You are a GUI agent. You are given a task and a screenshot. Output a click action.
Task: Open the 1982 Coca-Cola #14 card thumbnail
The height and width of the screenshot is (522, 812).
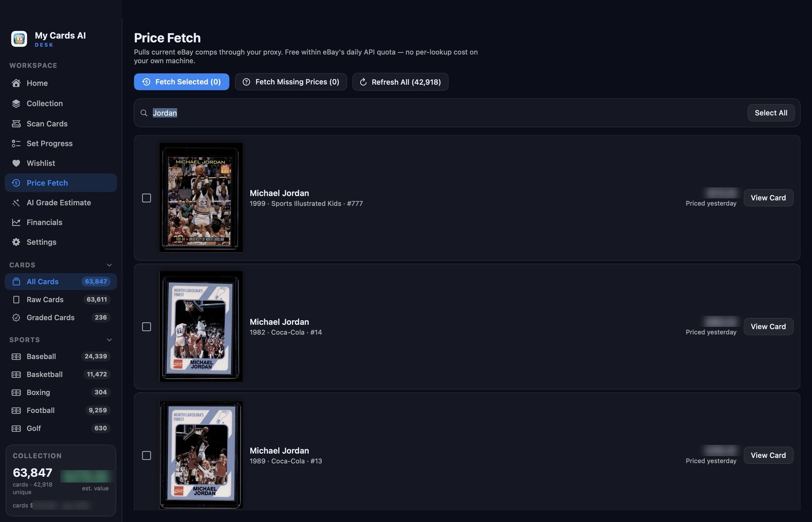point(201,326)
